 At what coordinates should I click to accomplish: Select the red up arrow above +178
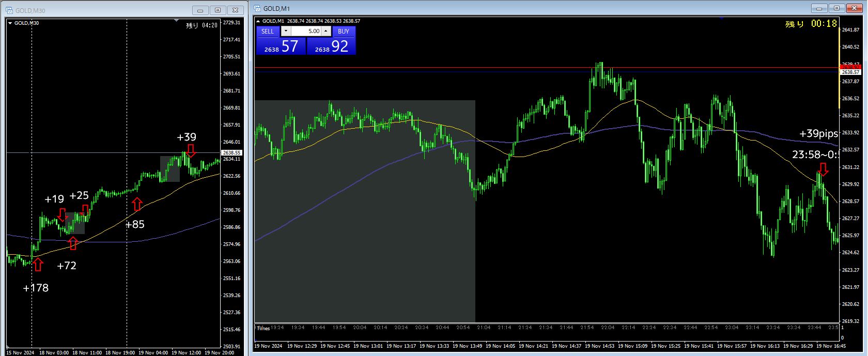(38, 265)
